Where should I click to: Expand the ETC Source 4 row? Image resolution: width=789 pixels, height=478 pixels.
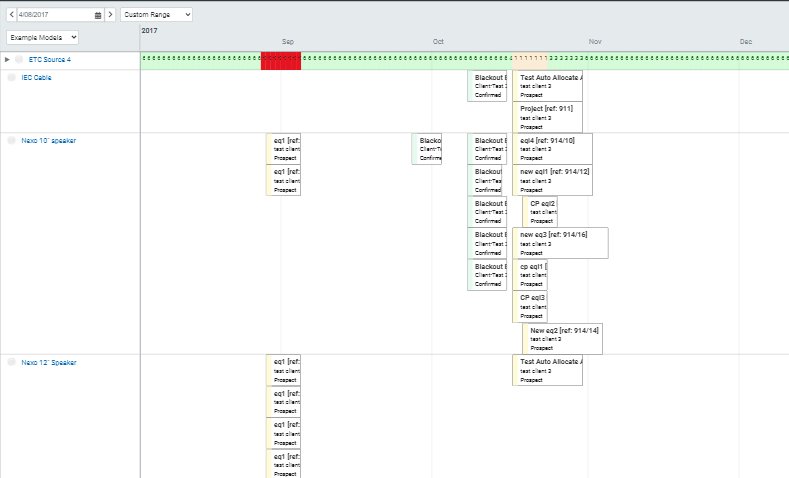(x=7, y=59)
